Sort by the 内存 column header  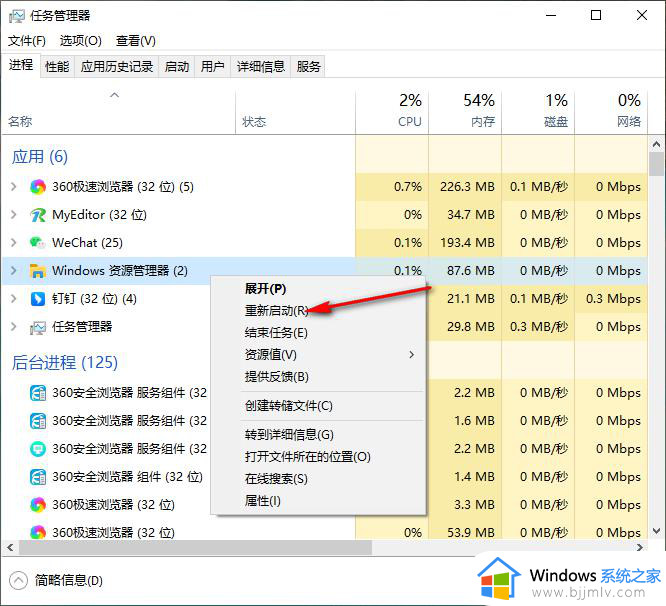[x=465, y=112]
